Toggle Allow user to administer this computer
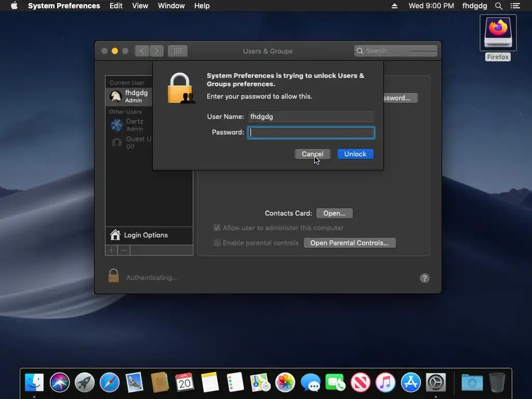Image resolution: width=532 pixels, height=399 pixels. pyautogui.click(x=217, y=228)
